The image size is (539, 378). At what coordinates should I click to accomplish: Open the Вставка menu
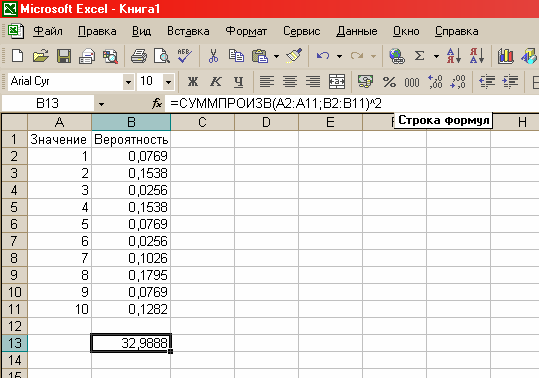click(188, 31)
